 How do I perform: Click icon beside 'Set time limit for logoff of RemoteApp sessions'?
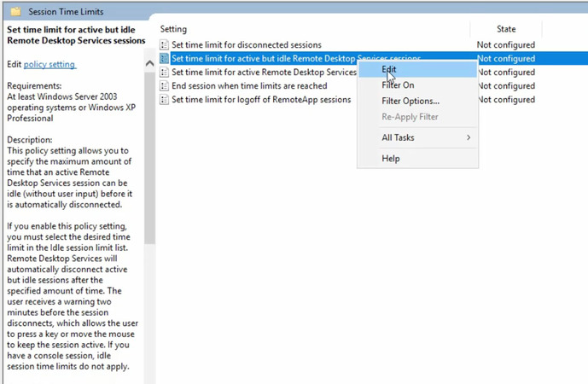click(x=165, y=100)
